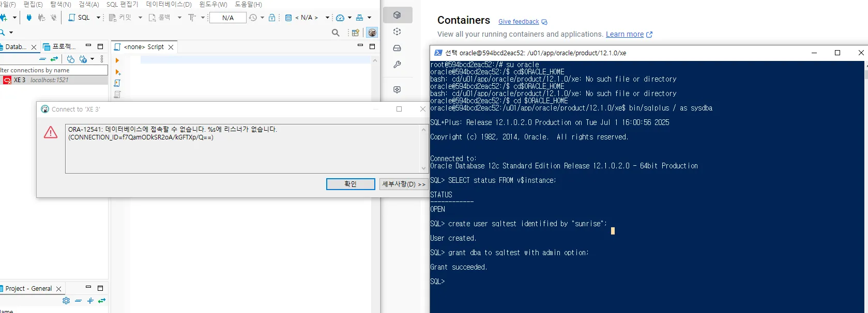Toggle Link with Editor in Project - General panel
Screen dimensions: 868x313
point(102,301)
